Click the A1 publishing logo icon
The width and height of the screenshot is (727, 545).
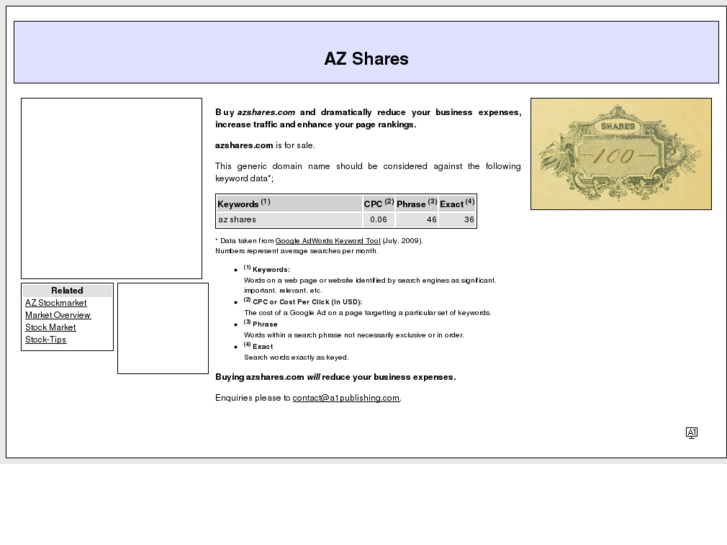tap(691, 433)
